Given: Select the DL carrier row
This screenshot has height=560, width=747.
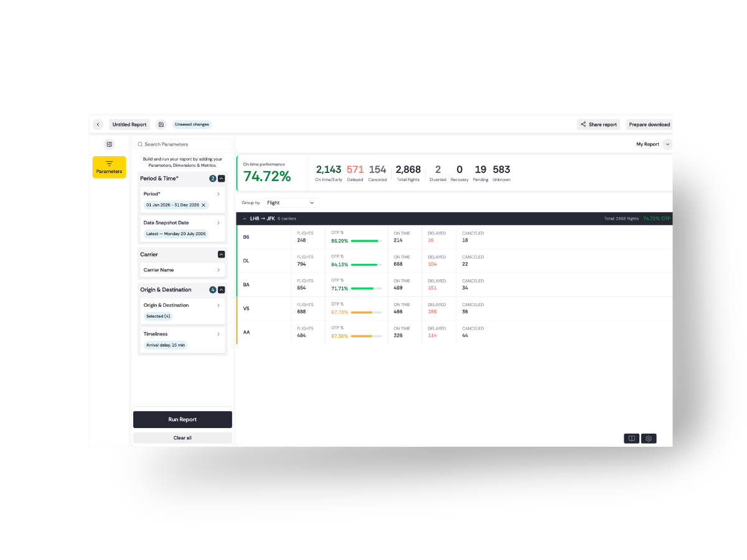Looking at the screenshot, I should 454,261.
